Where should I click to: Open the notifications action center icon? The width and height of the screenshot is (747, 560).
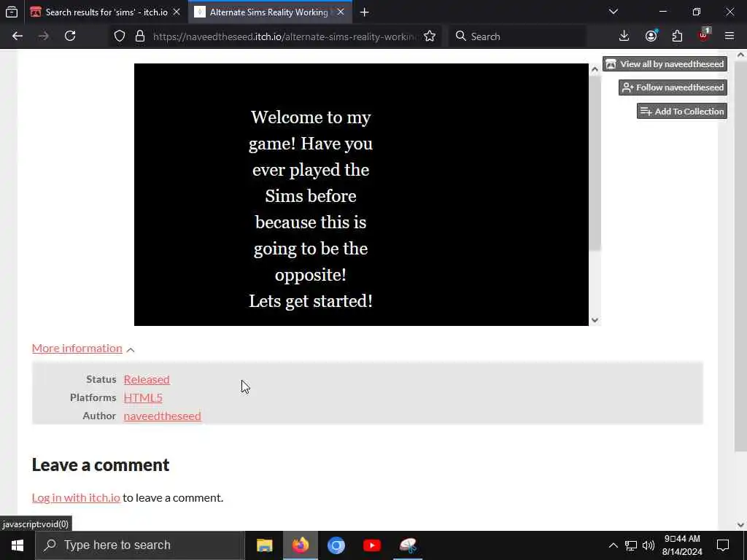point(723,545)
